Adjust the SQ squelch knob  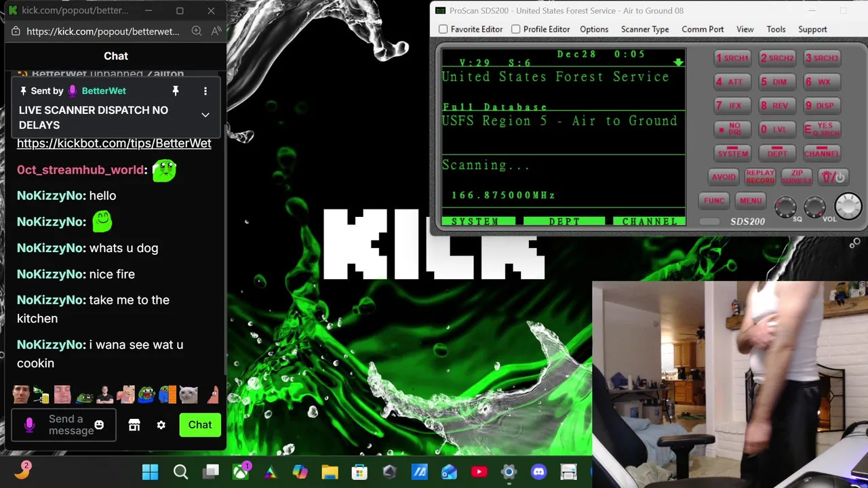pos(786,206)
